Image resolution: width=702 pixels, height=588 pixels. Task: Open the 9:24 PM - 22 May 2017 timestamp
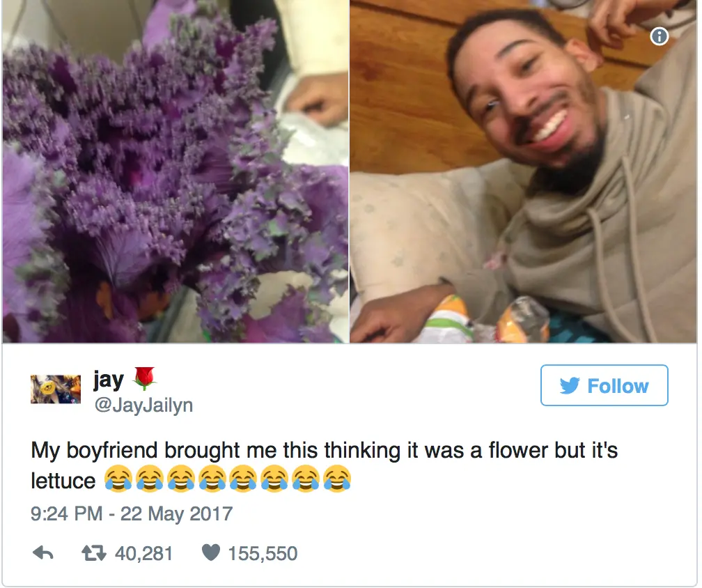132,513
